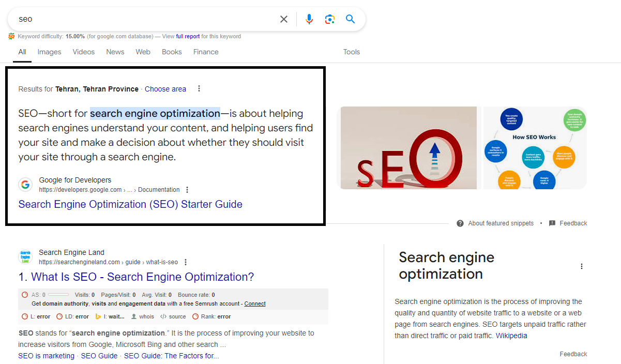The height and width of the screenshot is (364, 621).
Task: Open three-dot menu beside Documentation breadcrumb
Action: click(187, 190)
